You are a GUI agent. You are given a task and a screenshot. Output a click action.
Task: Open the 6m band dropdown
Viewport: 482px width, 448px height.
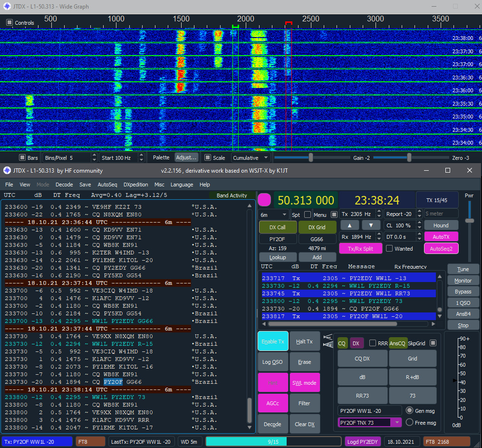click(274, 214)
